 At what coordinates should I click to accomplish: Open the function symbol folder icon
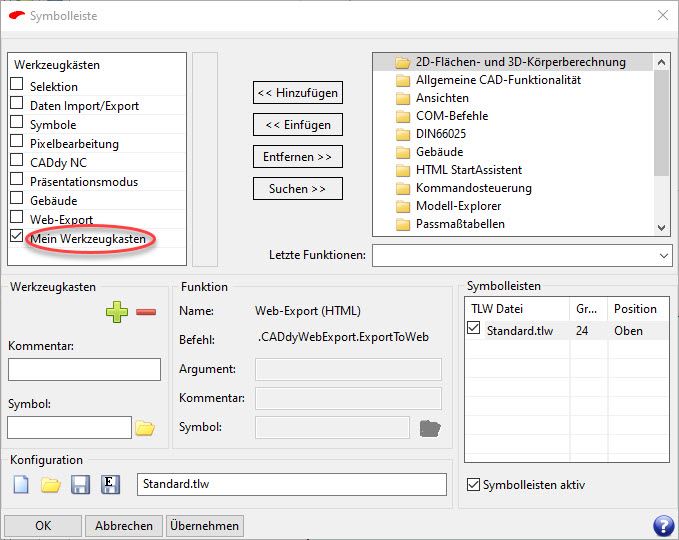(x=430, y=428)
